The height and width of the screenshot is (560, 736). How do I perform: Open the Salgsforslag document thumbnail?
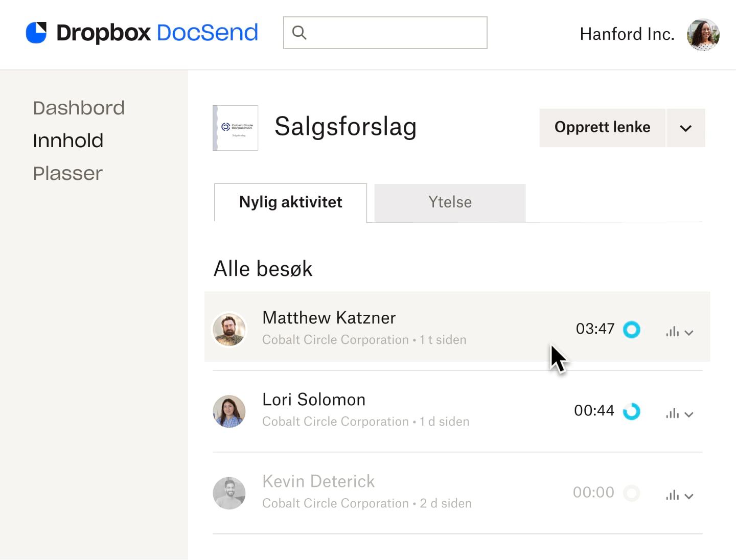pos(235,128)
